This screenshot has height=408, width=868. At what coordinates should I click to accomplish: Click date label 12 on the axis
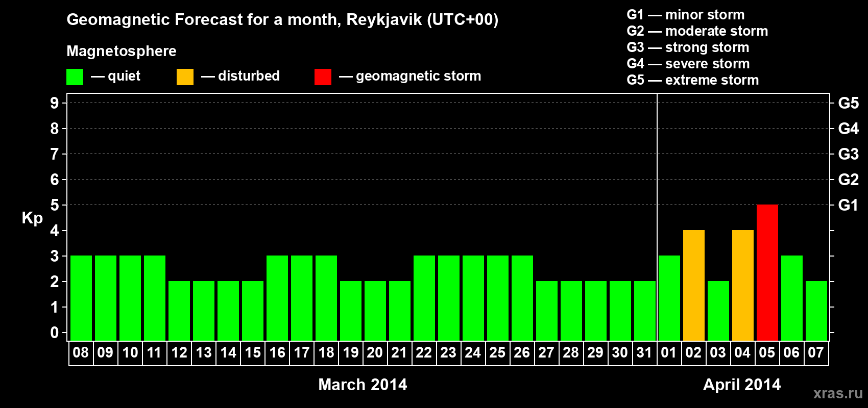click(179, 352)
